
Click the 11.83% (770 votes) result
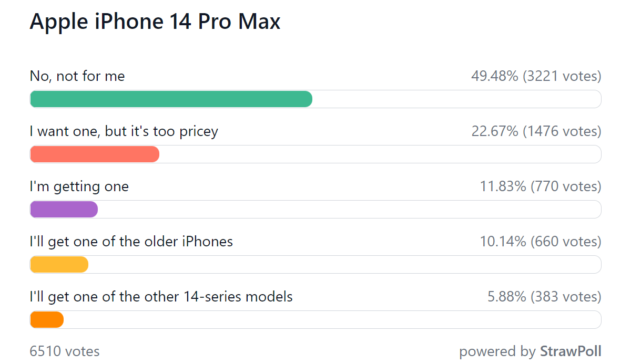541,186
